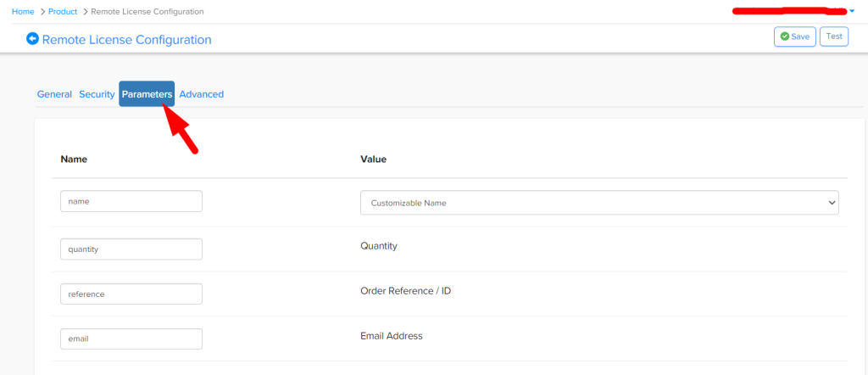Screen dimensions: 868x375
Task: Open the Advanced tab
Action: coord(202,94)
